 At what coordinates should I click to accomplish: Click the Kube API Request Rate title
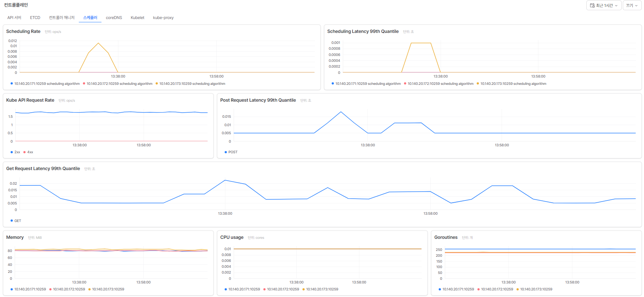(x=30, y=100)
